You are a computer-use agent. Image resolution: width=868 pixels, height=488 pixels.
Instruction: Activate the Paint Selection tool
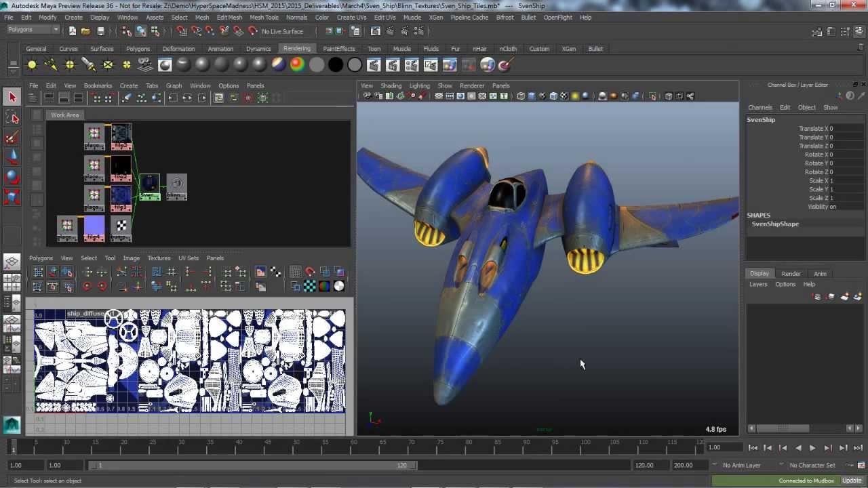(x=12, y=138)
